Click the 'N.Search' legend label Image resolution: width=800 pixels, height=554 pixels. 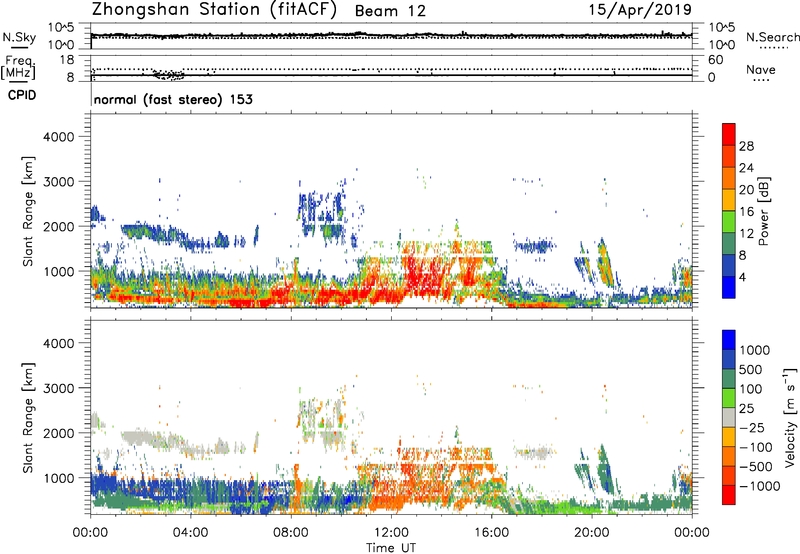click(x=772, y=37)
